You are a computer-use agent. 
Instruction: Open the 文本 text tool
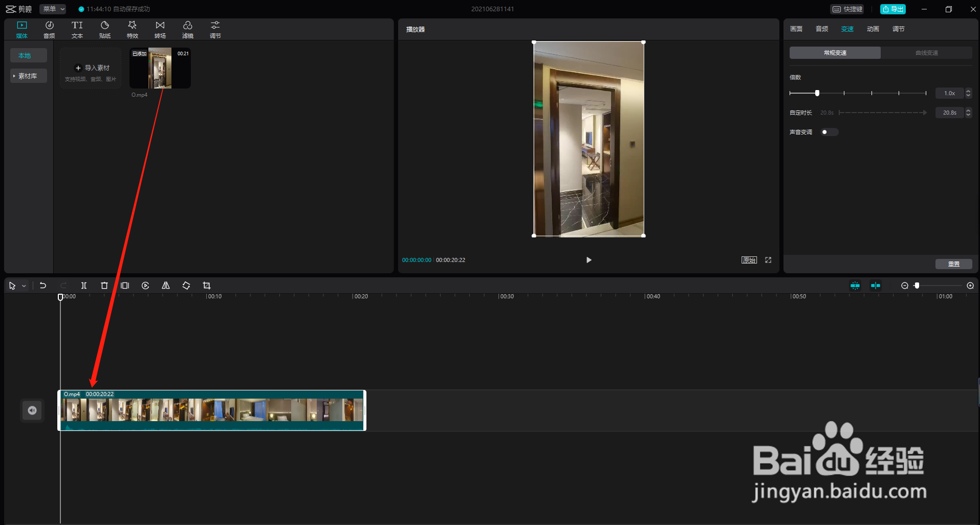77,30
